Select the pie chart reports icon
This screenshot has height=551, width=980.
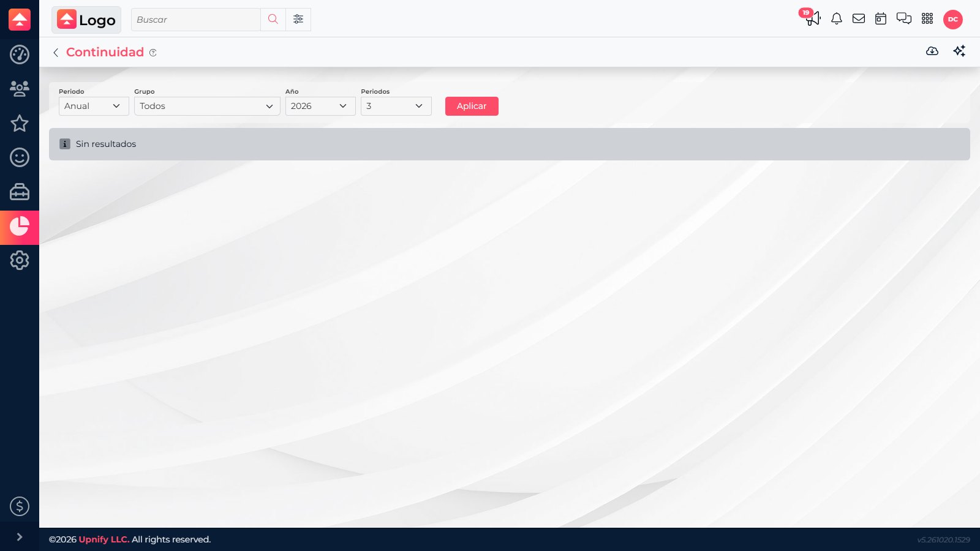pyautogui.click(x=20, y=227)
